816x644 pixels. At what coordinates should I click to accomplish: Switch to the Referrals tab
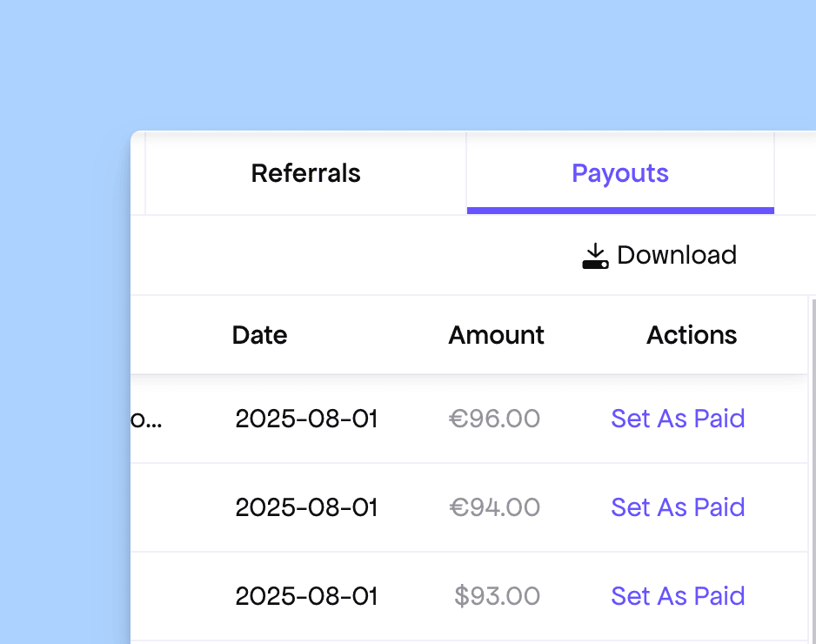tap(305, 173)
